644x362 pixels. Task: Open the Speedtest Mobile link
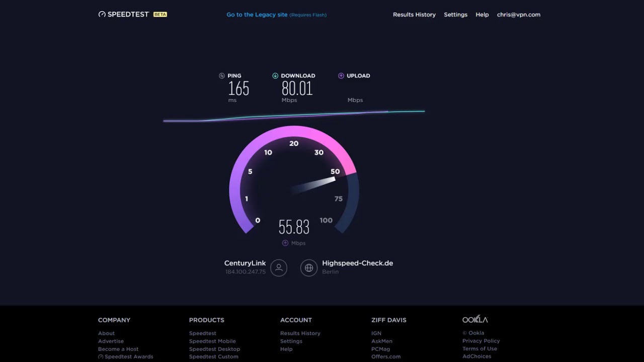(x=212, y=341)
